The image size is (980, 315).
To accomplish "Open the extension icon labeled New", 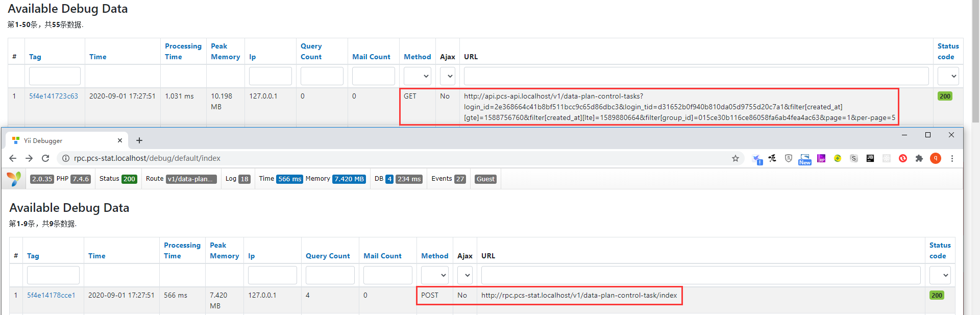I will coord(805,159).
